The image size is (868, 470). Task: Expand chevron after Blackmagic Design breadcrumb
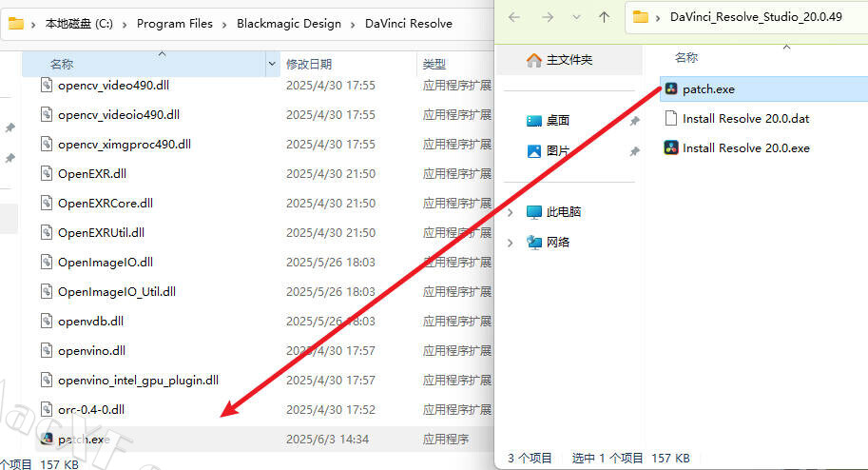(x=353, y=25)
